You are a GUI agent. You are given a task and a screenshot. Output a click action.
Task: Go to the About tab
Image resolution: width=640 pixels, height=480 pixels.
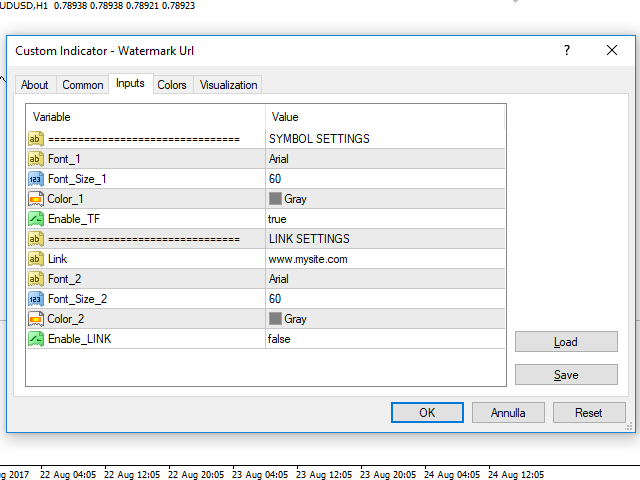(35, 85)
